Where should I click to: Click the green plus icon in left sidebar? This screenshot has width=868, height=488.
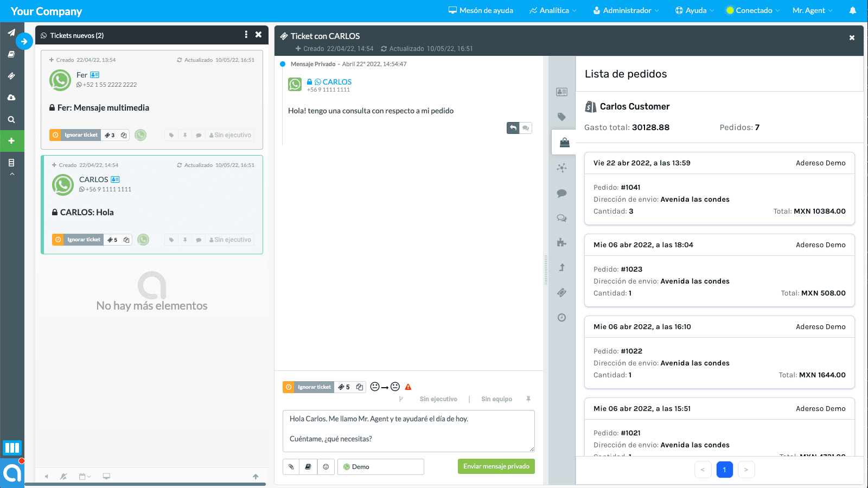click(11, 141)
